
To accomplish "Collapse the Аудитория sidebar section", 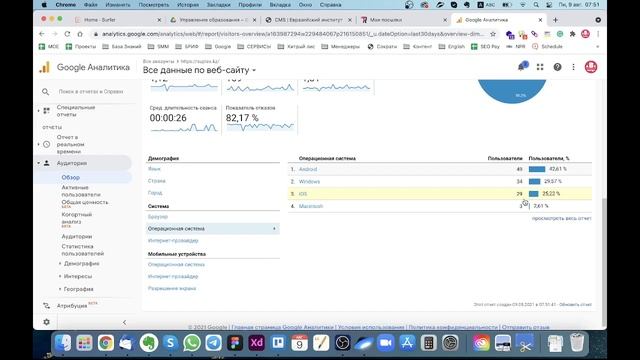I will [x=38, y=163].
